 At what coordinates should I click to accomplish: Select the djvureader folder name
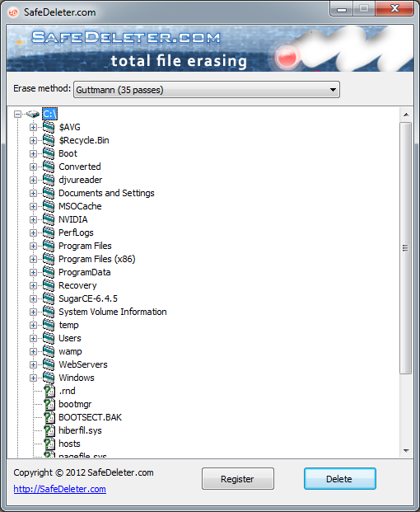[x=80, y=180]
